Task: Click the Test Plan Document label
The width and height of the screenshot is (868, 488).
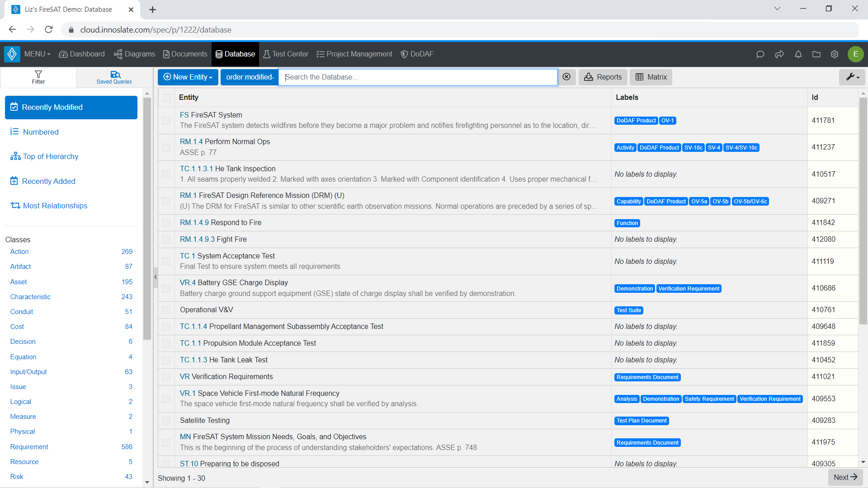Action: click(x=642, y=421)
